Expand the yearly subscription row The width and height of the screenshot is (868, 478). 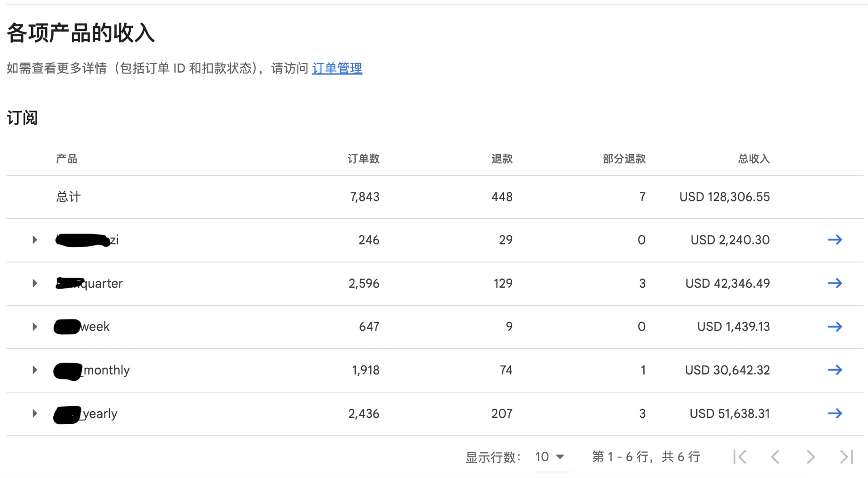34,413
